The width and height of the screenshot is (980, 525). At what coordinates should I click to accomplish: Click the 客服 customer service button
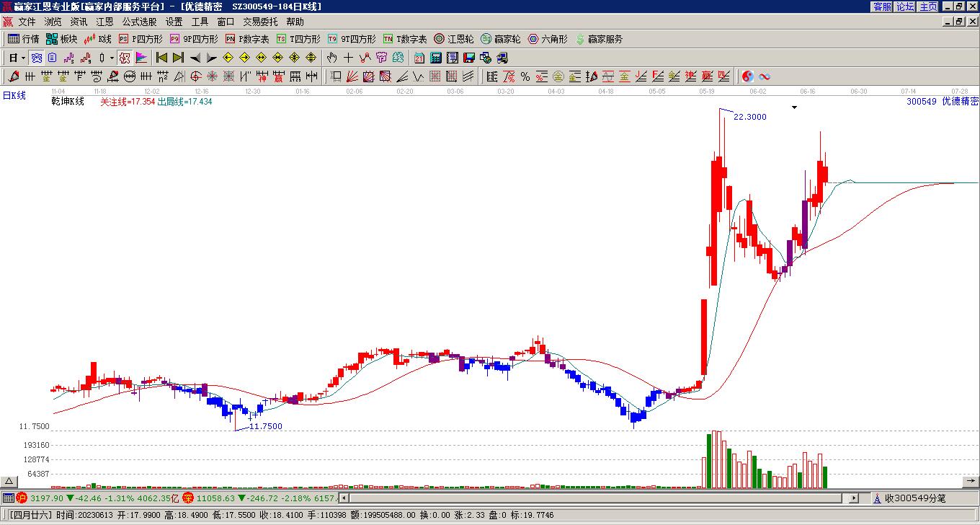(882, 6)
